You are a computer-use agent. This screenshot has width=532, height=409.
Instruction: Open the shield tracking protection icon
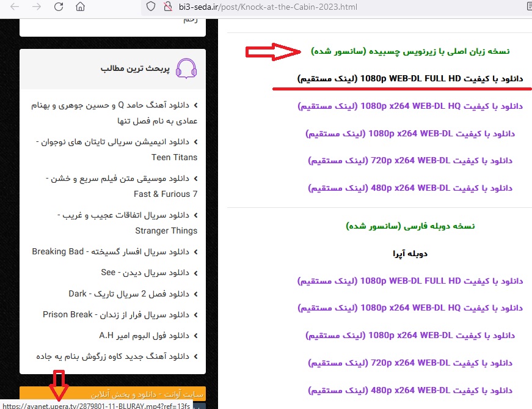click(x=151, y=7)
